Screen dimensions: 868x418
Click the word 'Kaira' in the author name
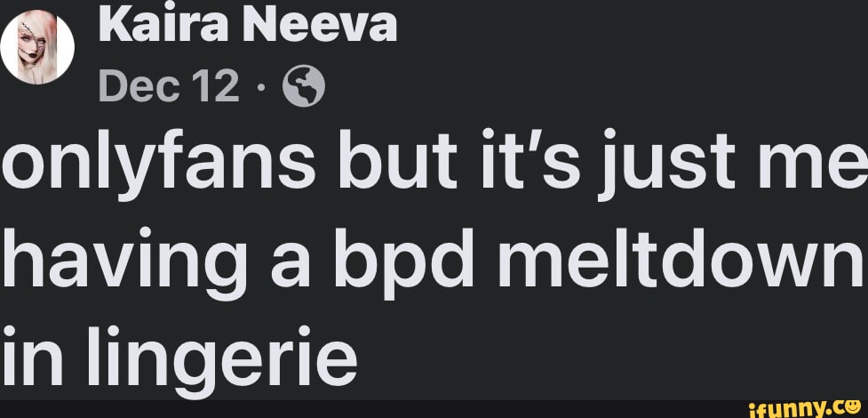tap(163, 26)
